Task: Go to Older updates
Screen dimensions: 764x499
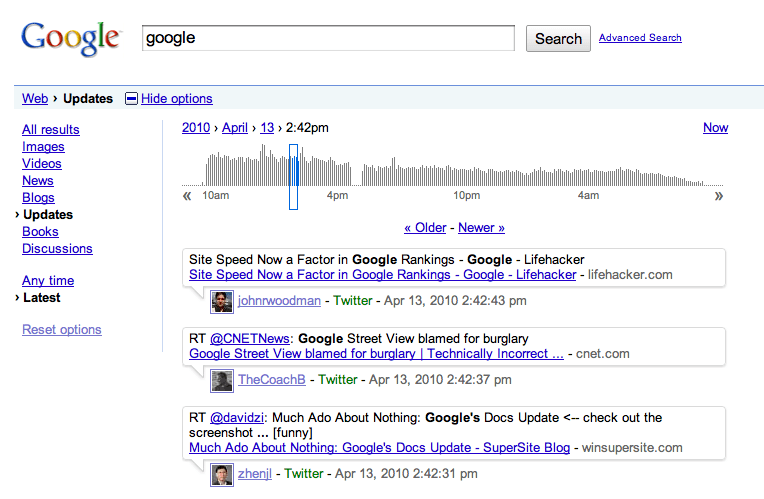Action: (x=425, y=228)
